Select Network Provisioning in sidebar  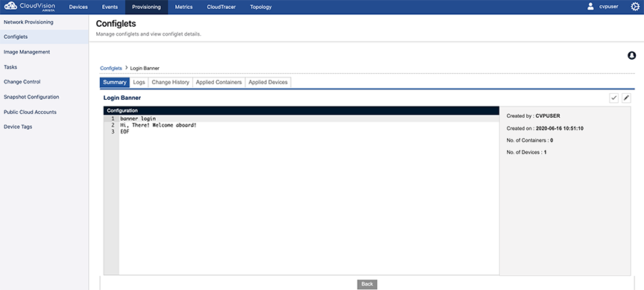click(x=28, y=22)
